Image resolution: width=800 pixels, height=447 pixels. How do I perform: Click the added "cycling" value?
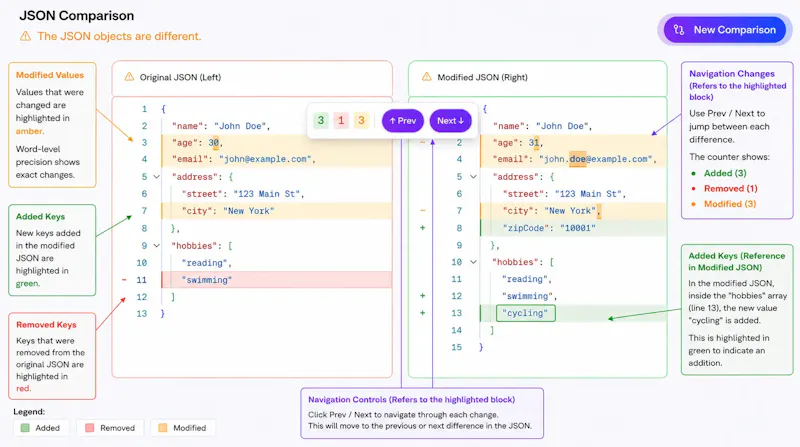pos(525,313)
